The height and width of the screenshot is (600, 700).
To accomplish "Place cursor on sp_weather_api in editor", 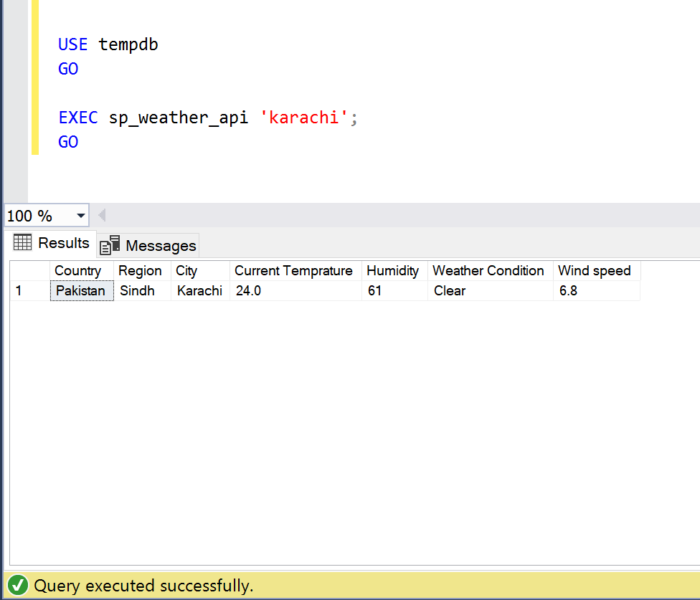I will [x=178, y=118].
